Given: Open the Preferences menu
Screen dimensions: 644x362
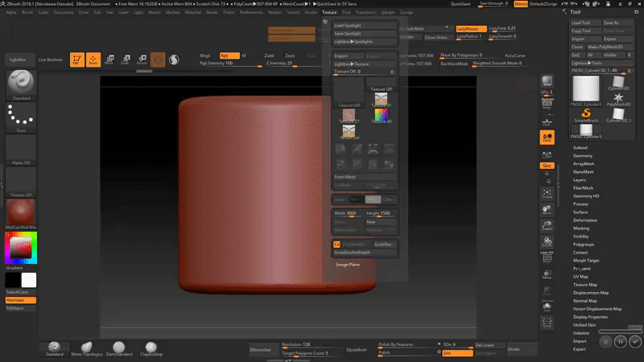Looking at the screenshot, I should pyautogui.click(x=251, y=12).
